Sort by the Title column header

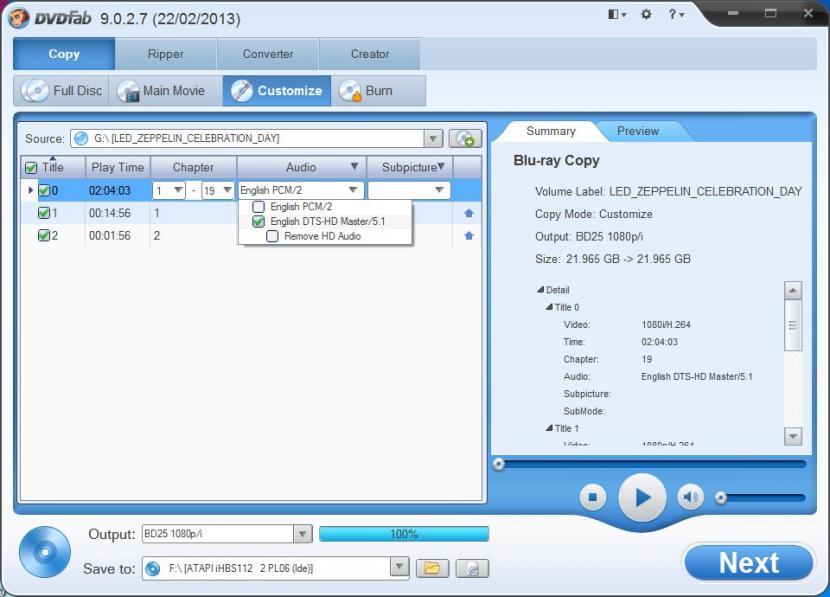pos(53,167)
